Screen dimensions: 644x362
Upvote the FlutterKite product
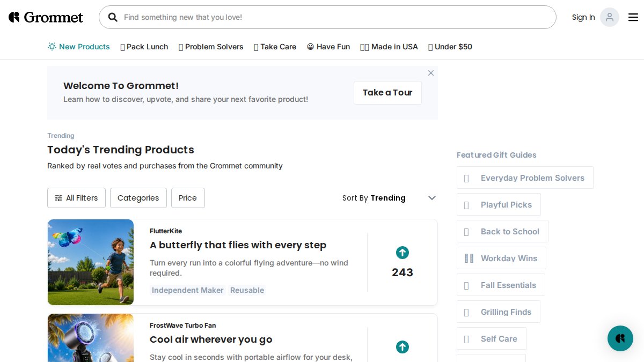click(402, 253)
